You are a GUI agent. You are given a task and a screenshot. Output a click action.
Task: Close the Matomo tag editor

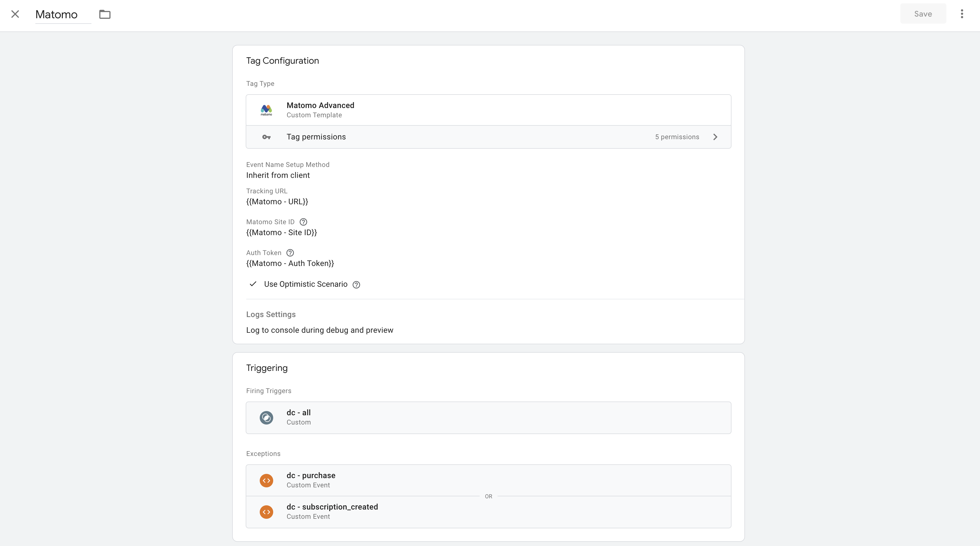point(15,15)
